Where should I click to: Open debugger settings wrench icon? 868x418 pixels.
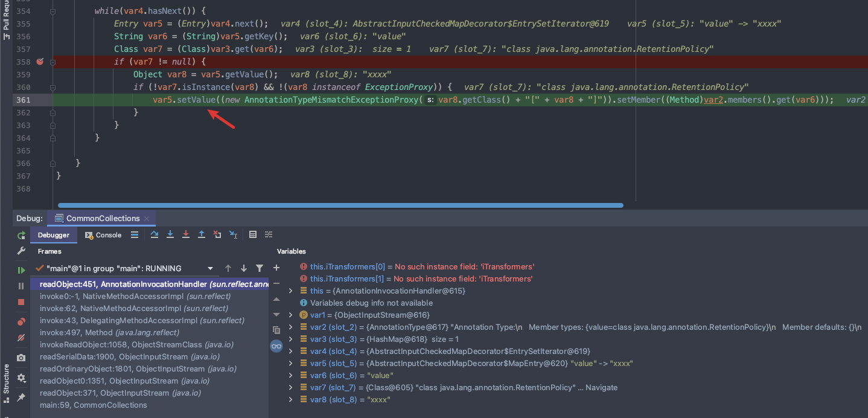click(21, 251)
